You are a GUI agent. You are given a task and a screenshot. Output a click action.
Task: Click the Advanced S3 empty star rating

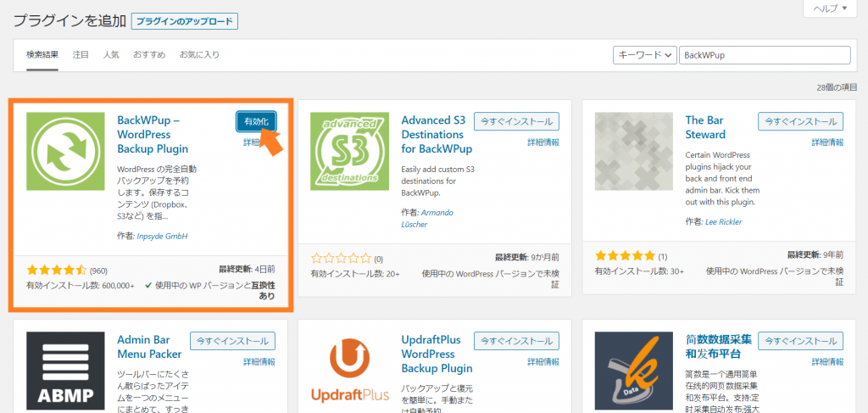pyautogui.click(x=341, y=258)
